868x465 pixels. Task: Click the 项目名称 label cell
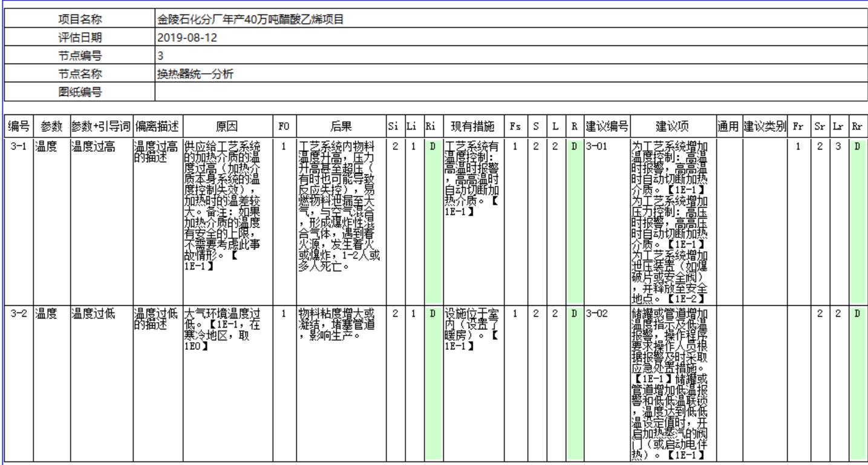point(79,19)
